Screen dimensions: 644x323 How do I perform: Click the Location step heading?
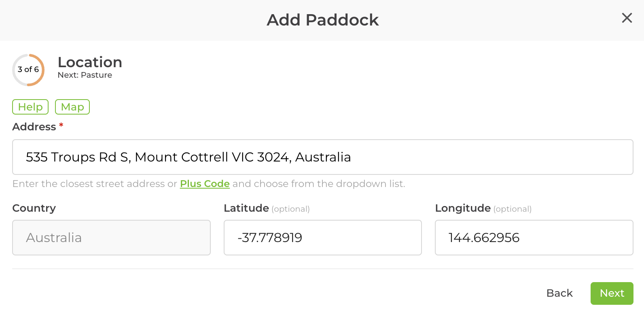tap(90, 62)
